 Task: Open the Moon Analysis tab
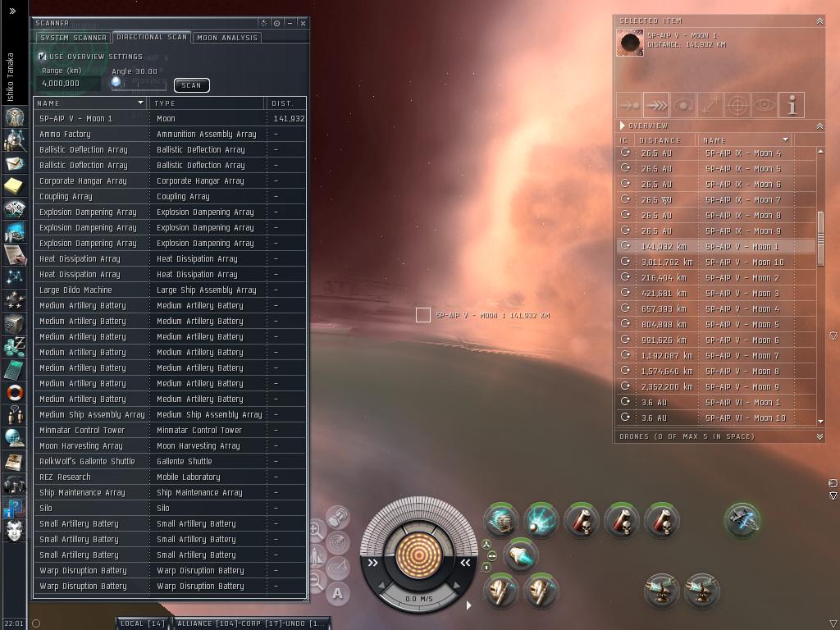tap(227, 38)
